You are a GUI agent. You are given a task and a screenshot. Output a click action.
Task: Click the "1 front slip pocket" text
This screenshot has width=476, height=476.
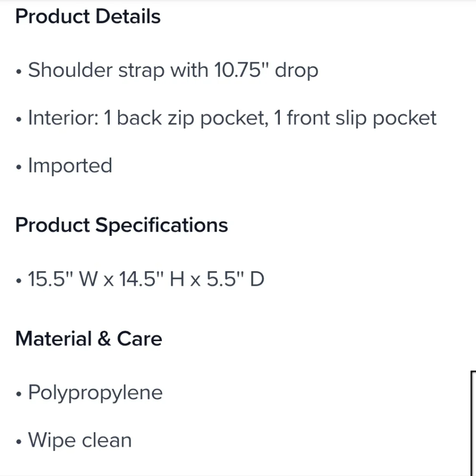pos(355,118)
